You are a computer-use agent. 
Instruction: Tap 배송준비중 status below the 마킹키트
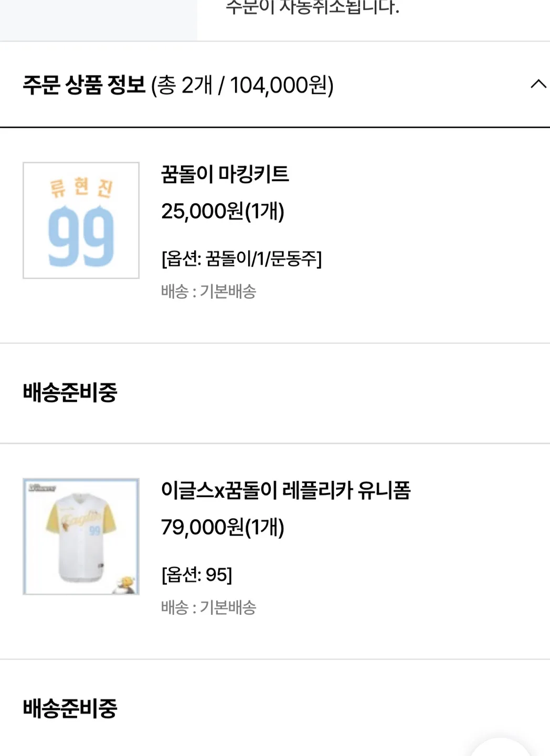click(x=70, y=393)
